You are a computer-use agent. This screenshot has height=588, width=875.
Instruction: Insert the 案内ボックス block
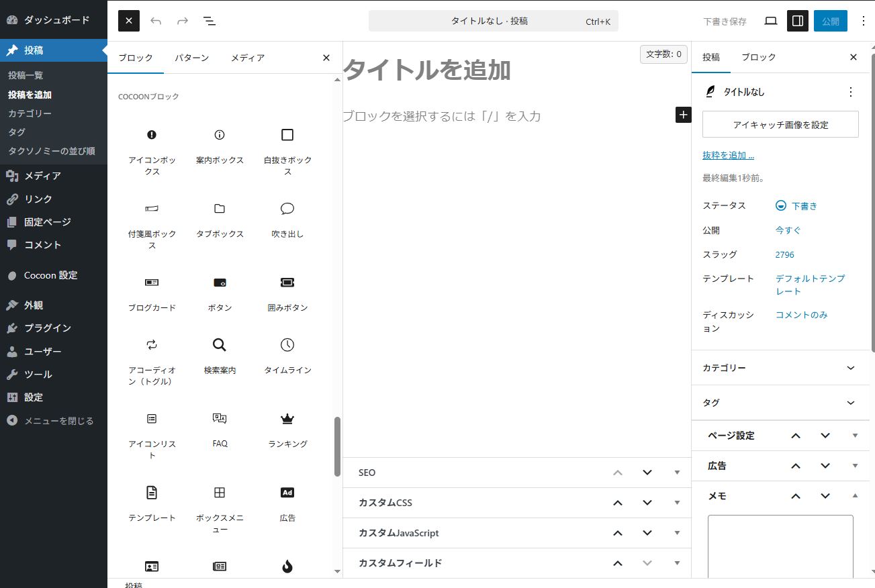220,151
